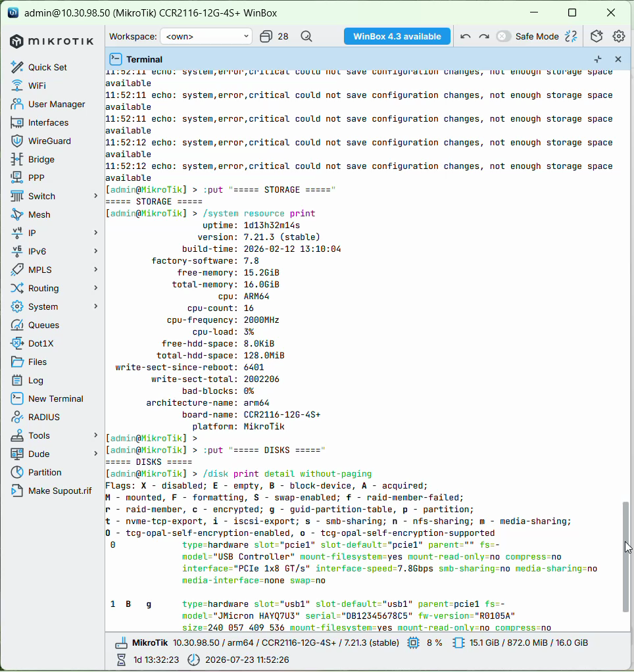
Task: Click the write-sect-total value 2002206
Action: point(262,379)
